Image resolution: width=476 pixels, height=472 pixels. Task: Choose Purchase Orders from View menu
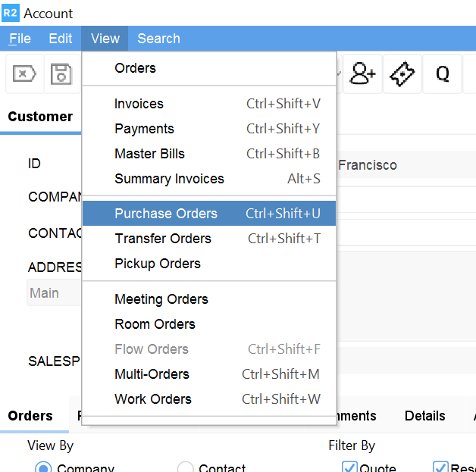click(x=166, y=214)
